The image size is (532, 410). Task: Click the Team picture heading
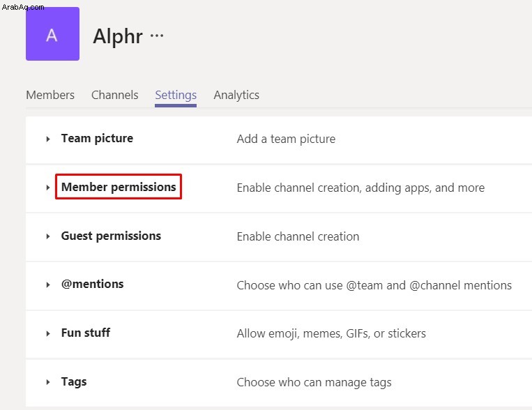(97, 139)
